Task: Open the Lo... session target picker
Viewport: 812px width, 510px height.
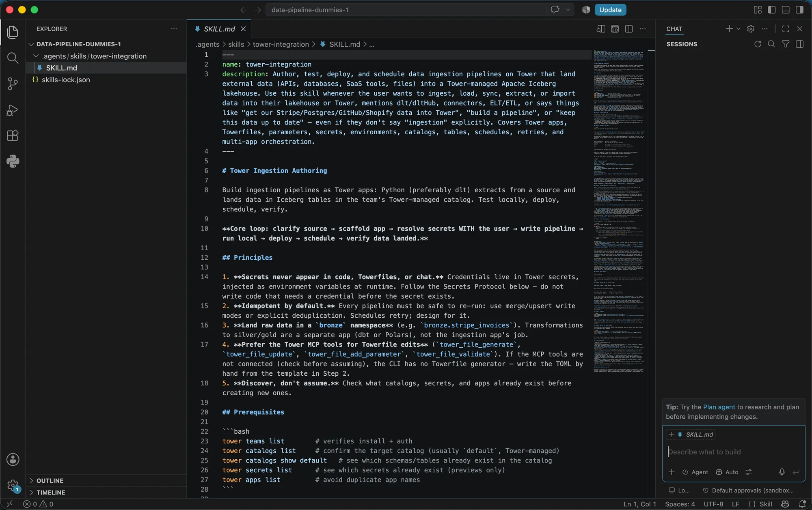Action: (679, 490)
